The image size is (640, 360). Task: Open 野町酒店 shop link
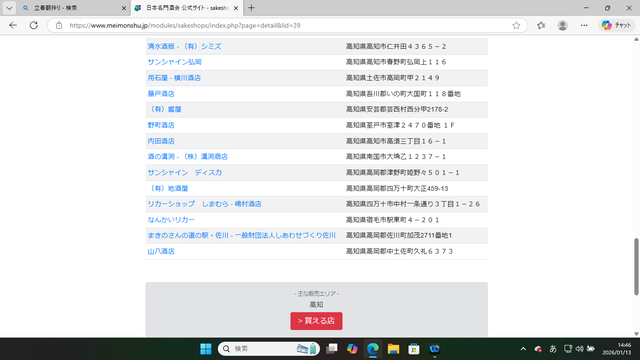(x=161, y=125)
